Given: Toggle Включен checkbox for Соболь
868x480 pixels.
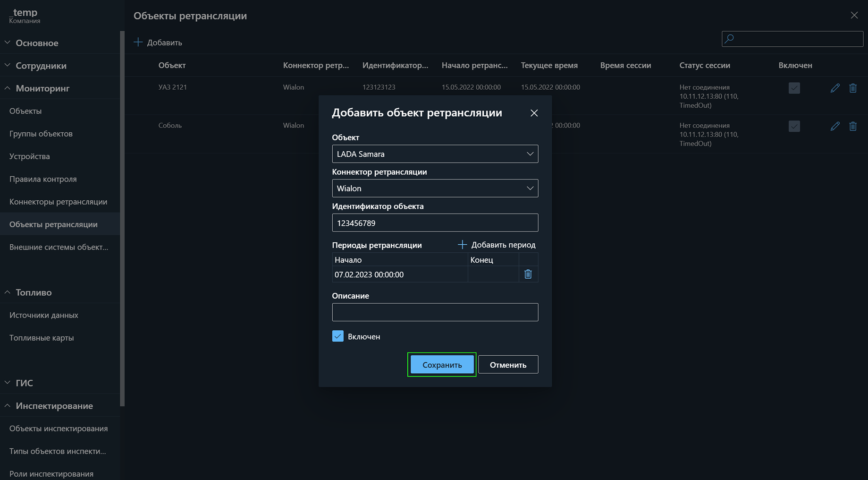Looking at the screenshot, I should 794,126.
